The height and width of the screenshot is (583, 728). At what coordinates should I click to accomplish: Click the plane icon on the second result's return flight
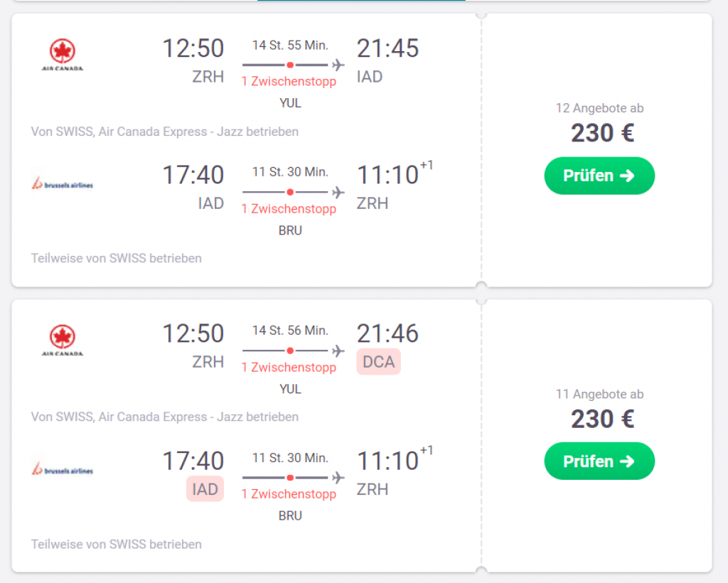[338, 478]
